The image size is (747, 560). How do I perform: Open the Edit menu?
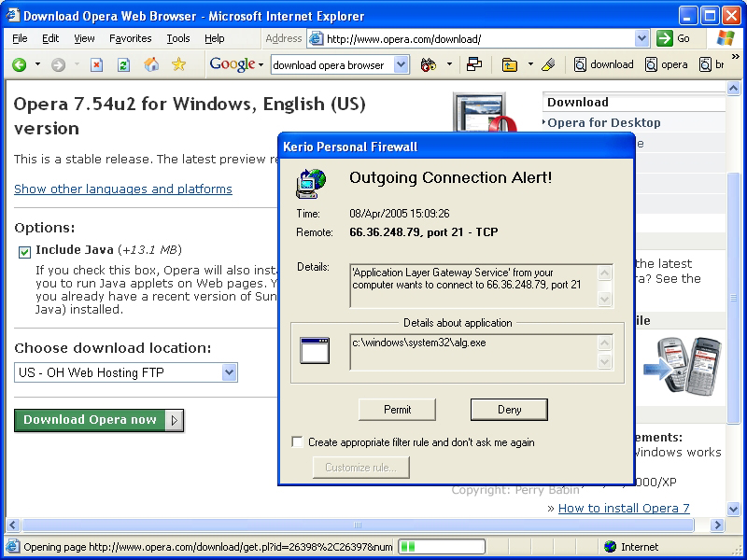coord(50,38)
